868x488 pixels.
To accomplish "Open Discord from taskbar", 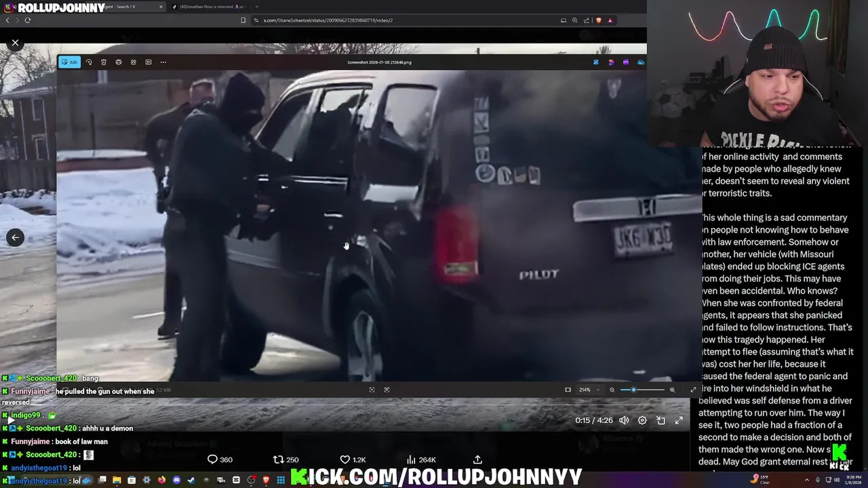I will (176, 481).
